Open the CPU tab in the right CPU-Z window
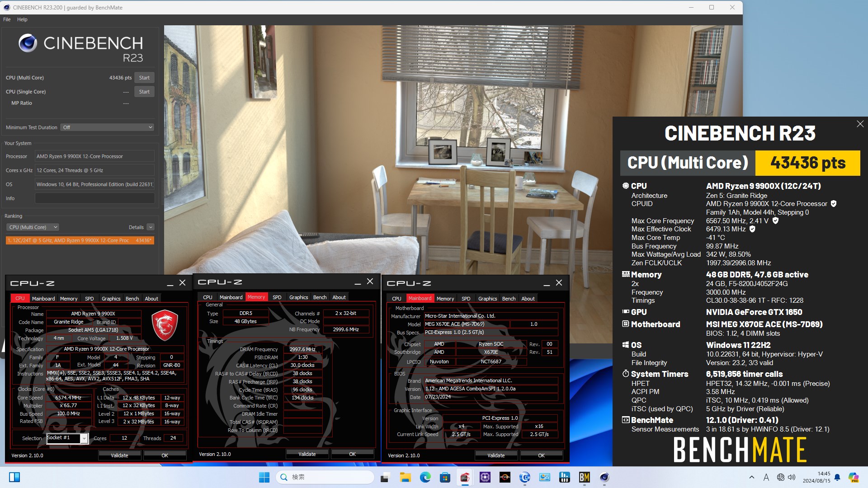The height and width of the screenshot is (488, 868). (x=396, y=299)
